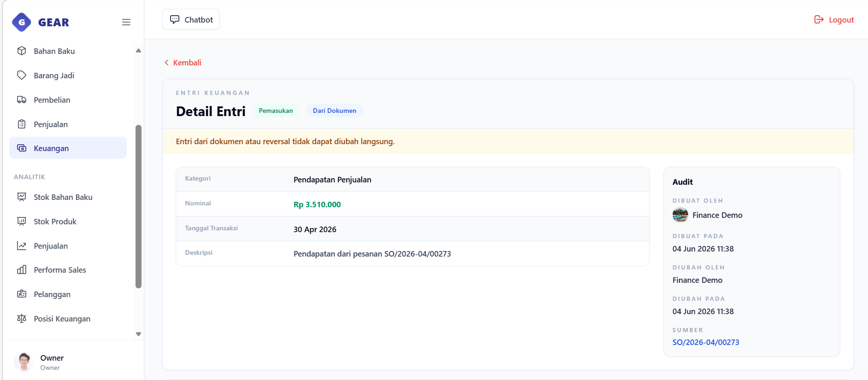The width and height of the screenshot is (868, 380).
Task: Click the Dibuat Oleh Finance Demo name
Action: pos(717,215)
